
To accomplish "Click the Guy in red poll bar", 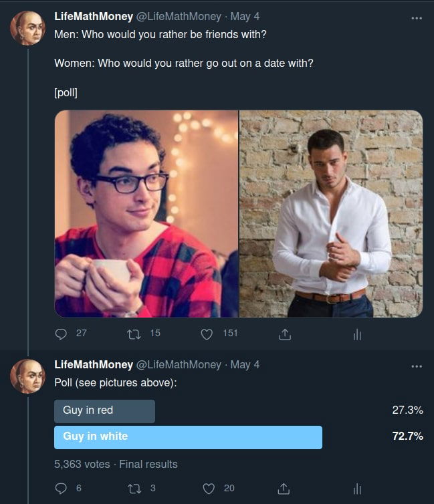I will click(104, 411).
